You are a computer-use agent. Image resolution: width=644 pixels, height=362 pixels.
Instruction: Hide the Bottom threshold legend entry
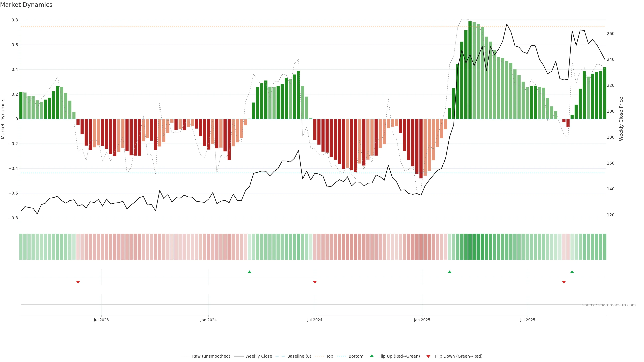356,356
